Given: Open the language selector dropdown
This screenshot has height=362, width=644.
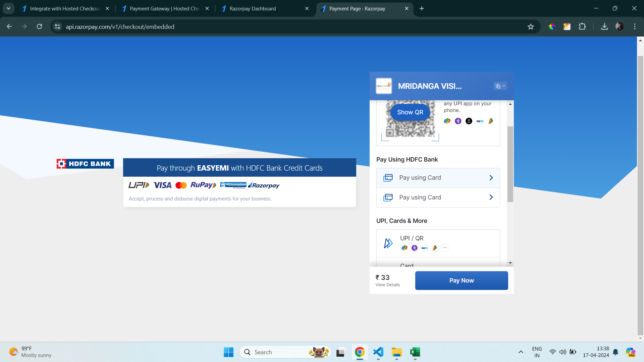Looking at the screenshot, I should point(500,86).
